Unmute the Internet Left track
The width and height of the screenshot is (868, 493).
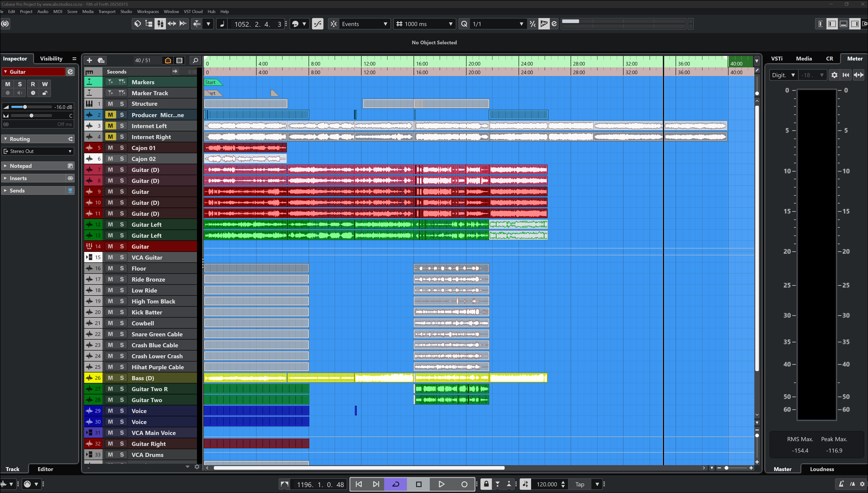click(110, 126)
